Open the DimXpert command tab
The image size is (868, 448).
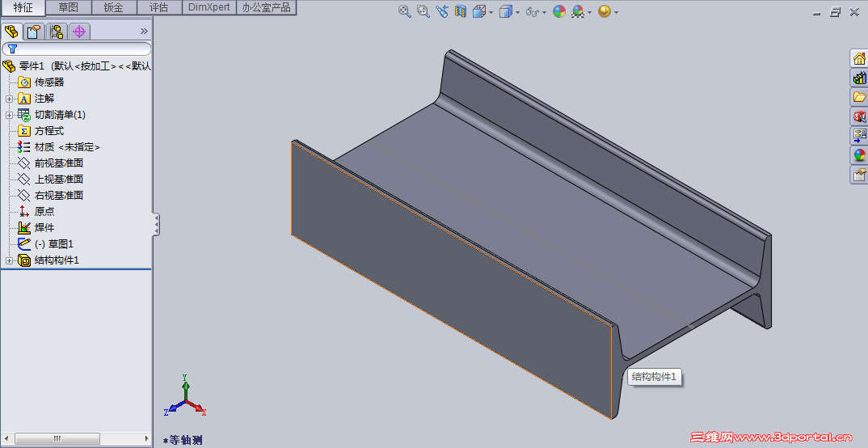(209, 7)
